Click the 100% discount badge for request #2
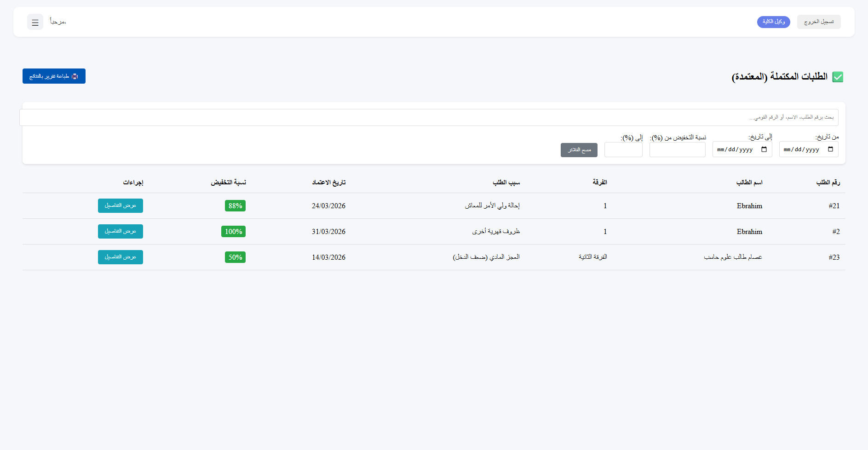Image resolution: width=868 pixels, height=450 pixels. [x=233, y=231]
